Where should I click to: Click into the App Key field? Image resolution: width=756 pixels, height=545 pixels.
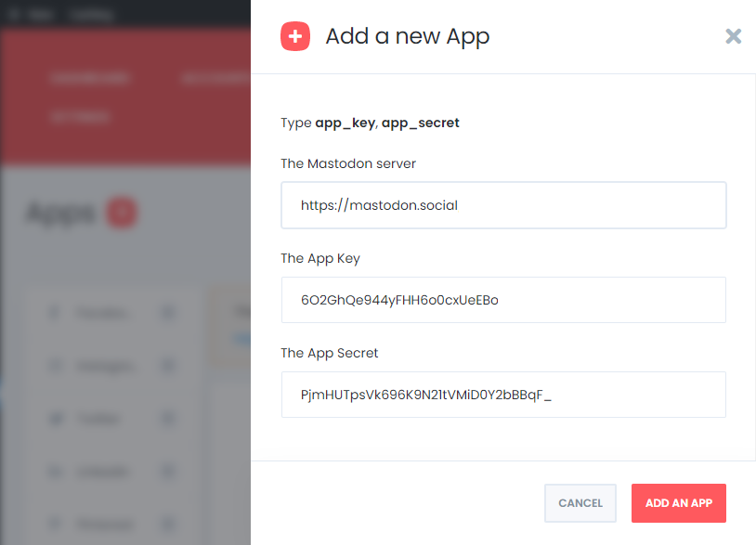(503, 300)
